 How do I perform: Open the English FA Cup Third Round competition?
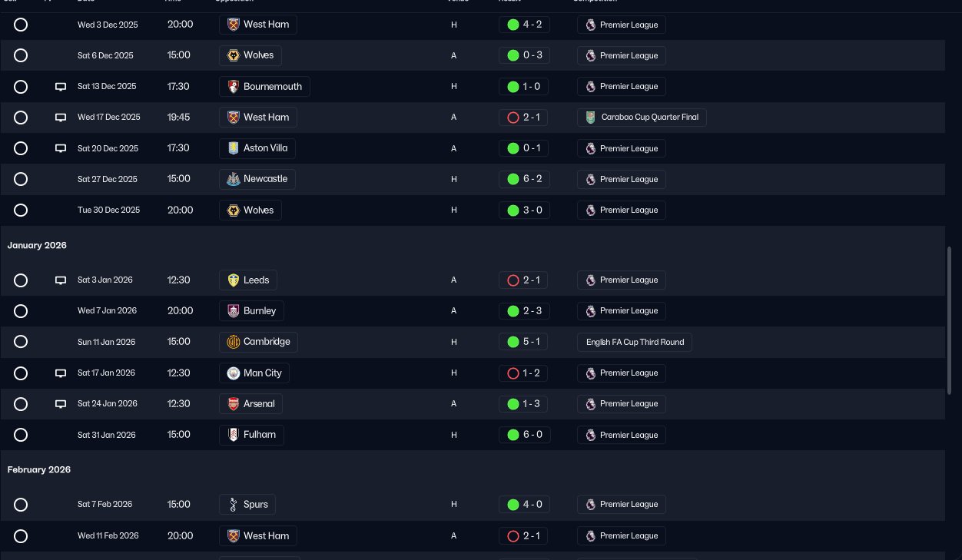[635, 342]
